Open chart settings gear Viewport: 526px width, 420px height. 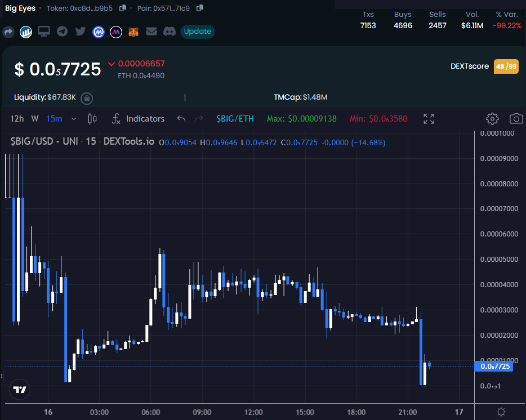(492, 119)
